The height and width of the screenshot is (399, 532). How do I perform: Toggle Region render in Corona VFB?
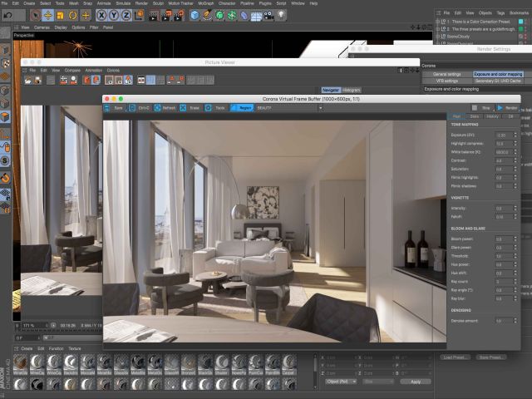[x=242, y=108]
